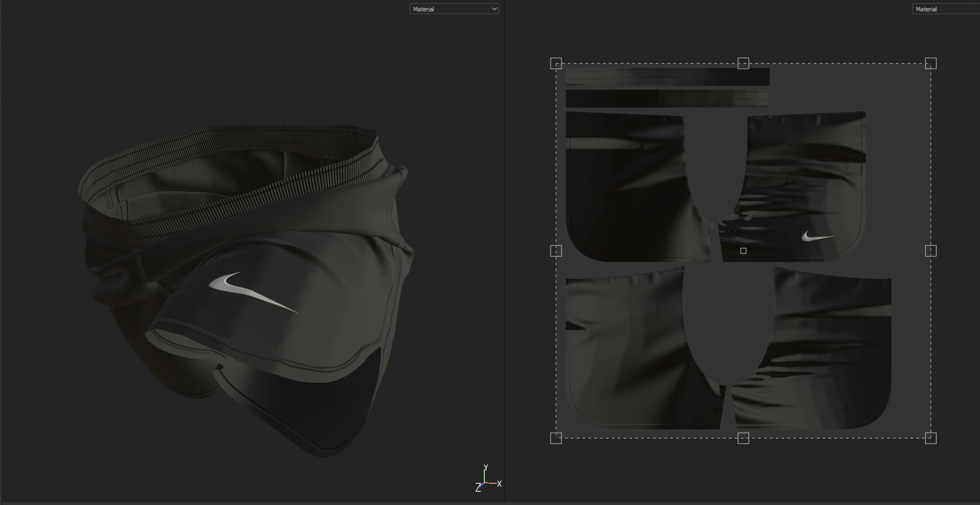This screenshot has width=980, height=505.
Task: Open the Material dropdown in 2D UV viewport
Action: click(x=946, y=9)
